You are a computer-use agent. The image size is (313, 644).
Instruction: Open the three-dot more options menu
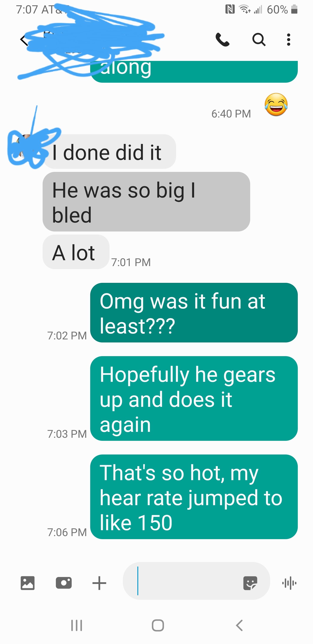coord(288,40)
